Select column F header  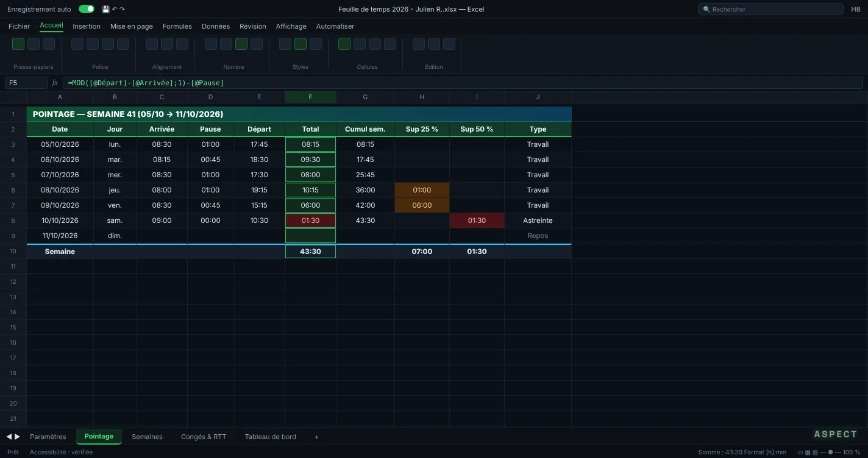tap(310, 97)
